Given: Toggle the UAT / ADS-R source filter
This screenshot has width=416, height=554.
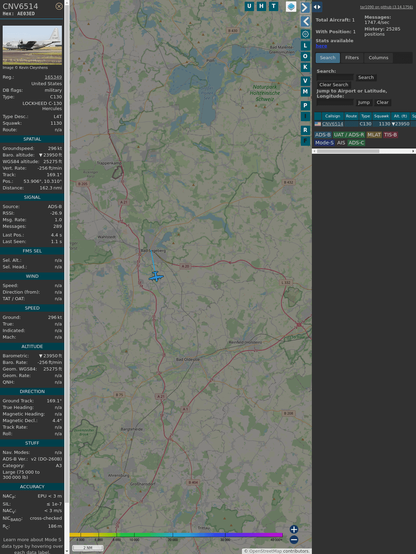Looking at the screenshot, I should [348, 135].
